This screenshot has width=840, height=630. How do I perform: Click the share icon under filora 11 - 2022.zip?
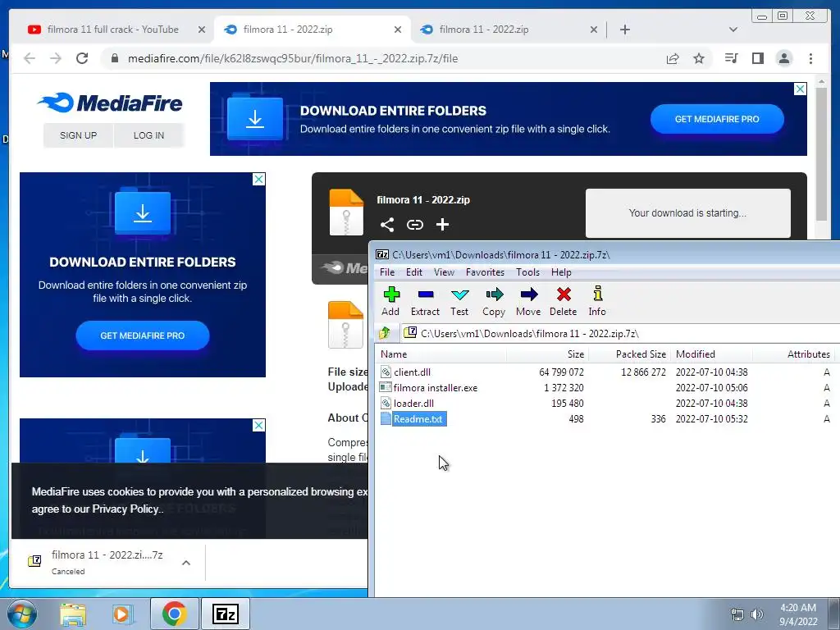point(387,225)
